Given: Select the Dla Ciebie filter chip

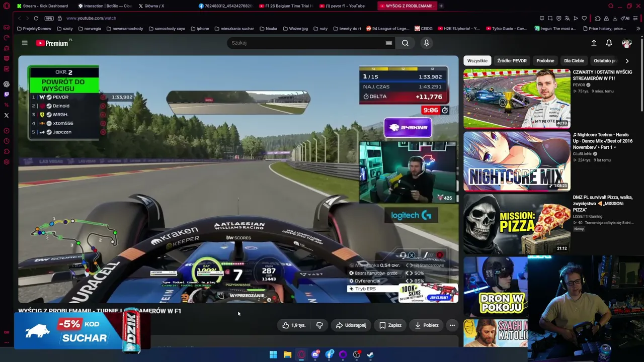Looking at the screenshot, I should tap(574, 61).
